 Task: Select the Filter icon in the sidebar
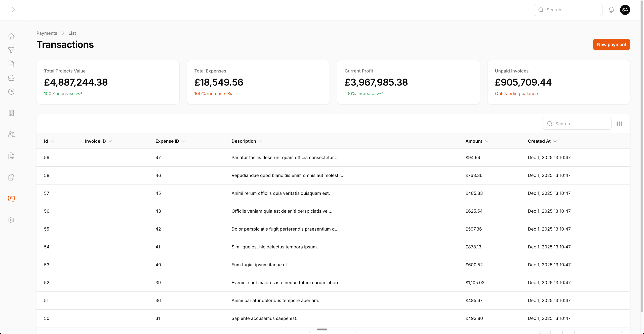click(x=11, y=50)
